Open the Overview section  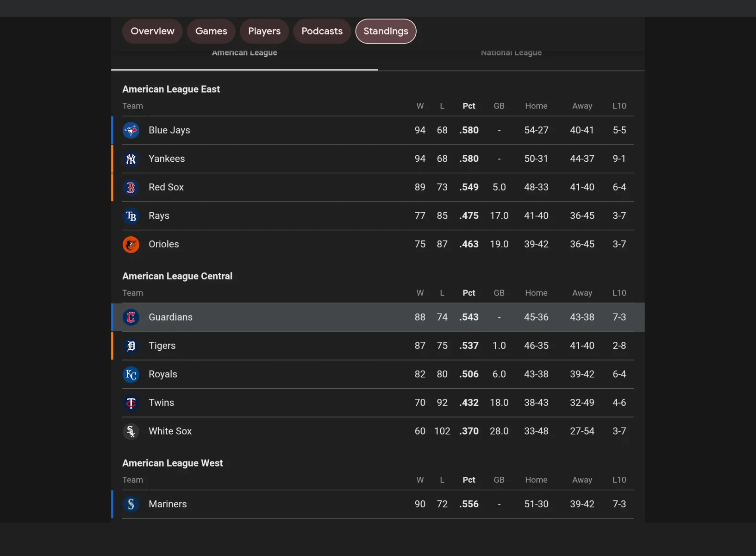(152, 31)
